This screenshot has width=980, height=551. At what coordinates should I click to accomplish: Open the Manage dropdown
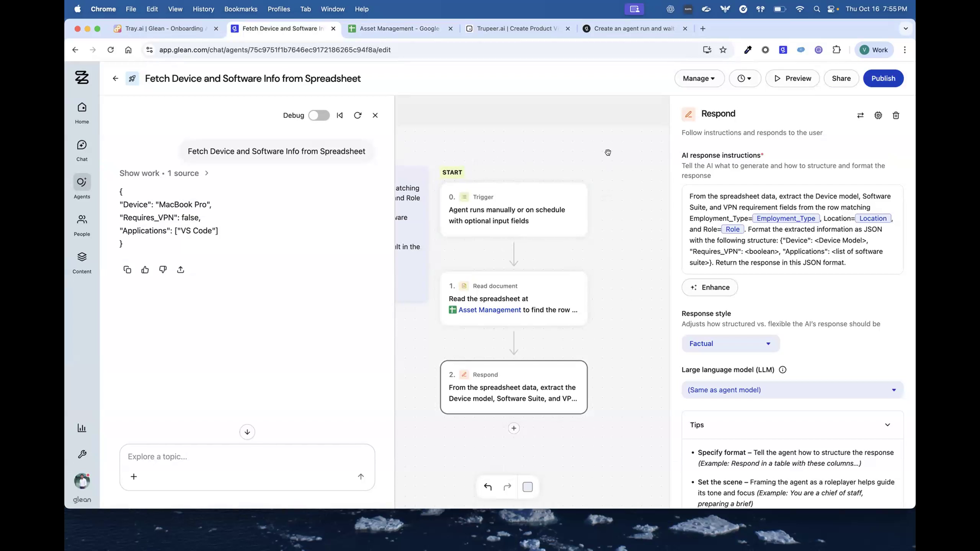pos(698,78)
